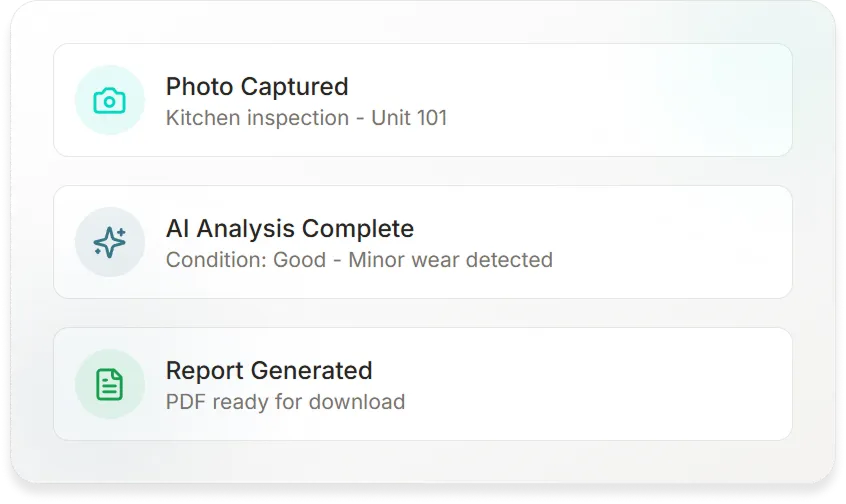This screenshot has width=846, height=504.
Task: Click the word Complete in second card
Action: click(358, 228)
